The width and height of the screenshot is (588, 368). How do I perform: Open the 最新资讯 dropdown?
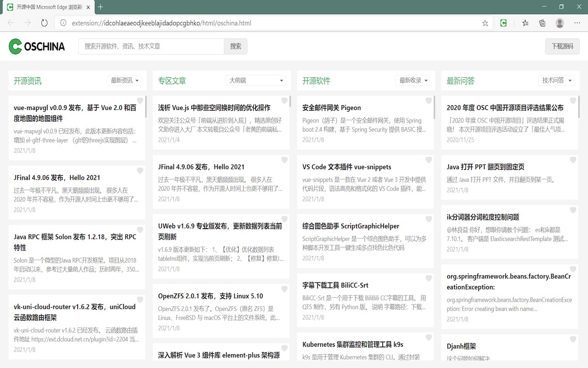click(124, 80)
